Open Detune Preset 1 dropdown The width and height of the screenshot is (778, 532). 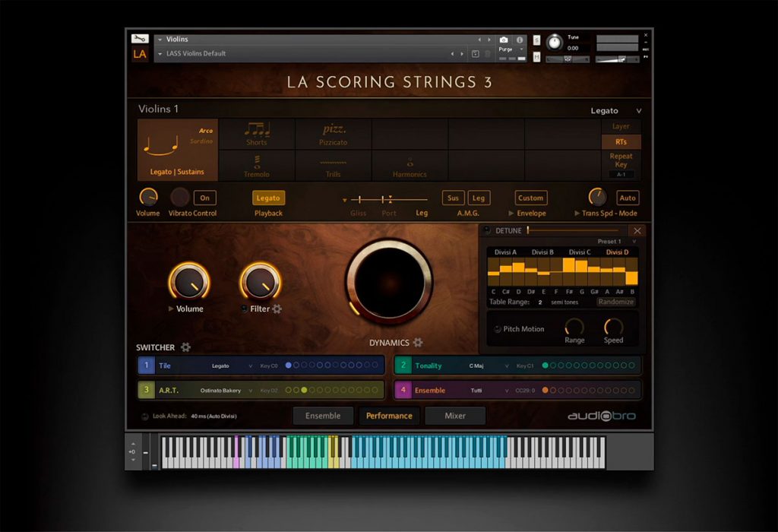[617, 241]
